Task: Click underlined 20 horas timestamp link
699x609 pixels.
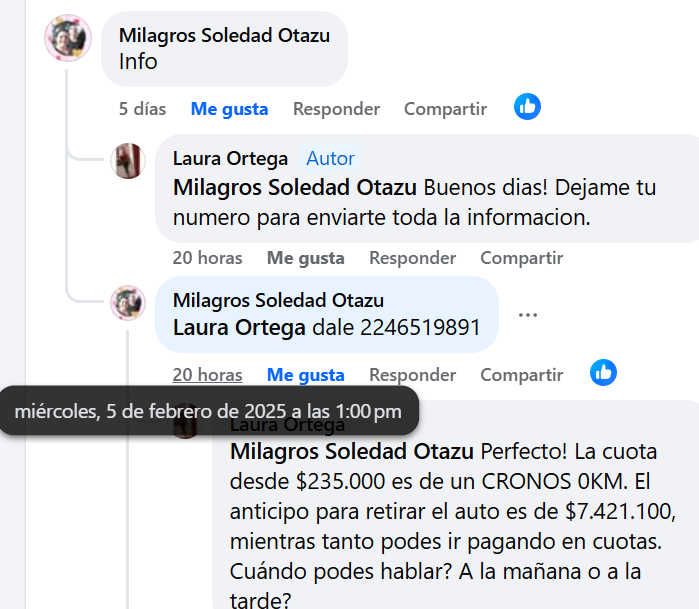Action: [207, 375]
